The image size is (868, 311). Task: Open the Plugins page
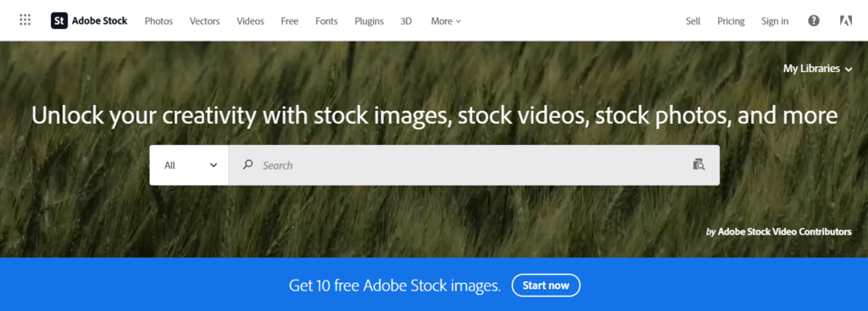pos(370,21)
